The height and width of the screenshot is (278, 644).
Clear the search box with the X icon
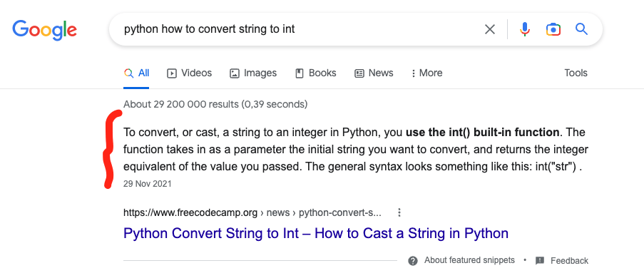(489, 29)
